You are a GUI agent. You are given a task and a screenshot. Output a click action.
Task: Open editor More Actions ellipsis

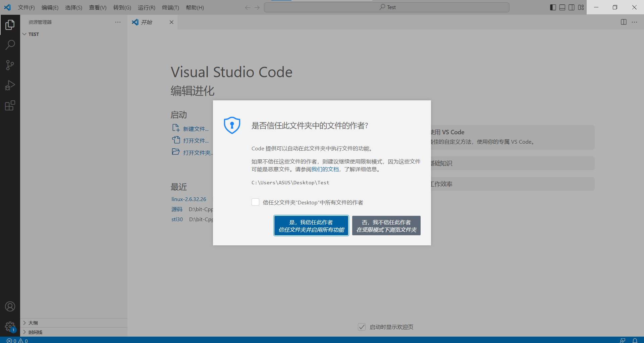point(634,22)
